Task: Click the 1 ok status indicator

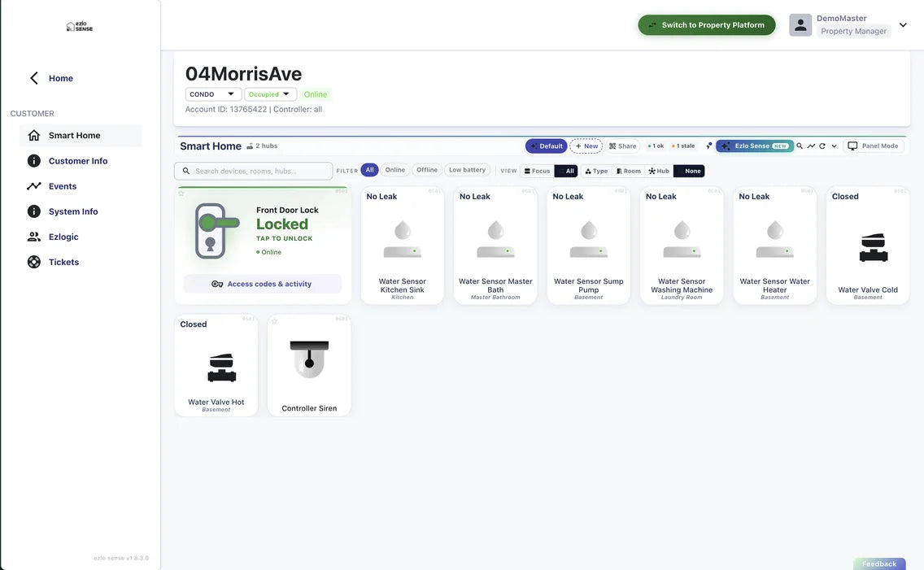Action: click(656, 146)
